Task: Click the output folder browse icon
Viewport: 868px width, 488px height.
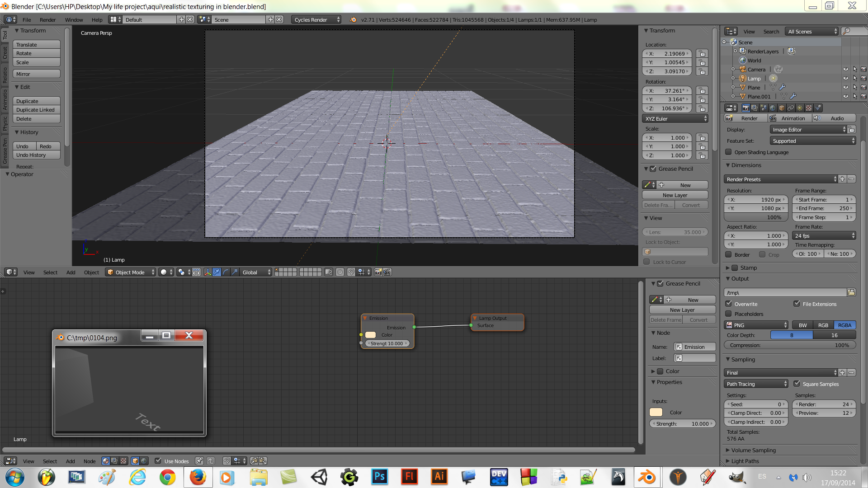Action: click(x=851, y=292)
